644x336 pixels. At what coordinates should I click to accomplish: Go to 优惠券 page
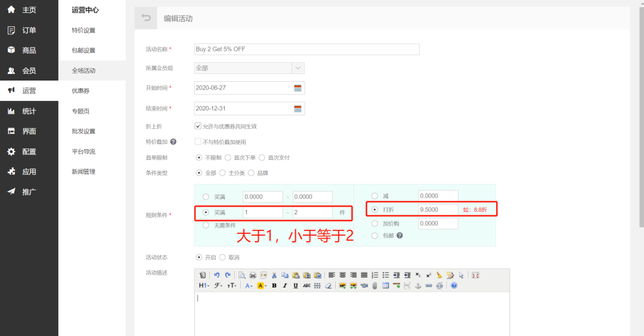(x=80, y=91)
